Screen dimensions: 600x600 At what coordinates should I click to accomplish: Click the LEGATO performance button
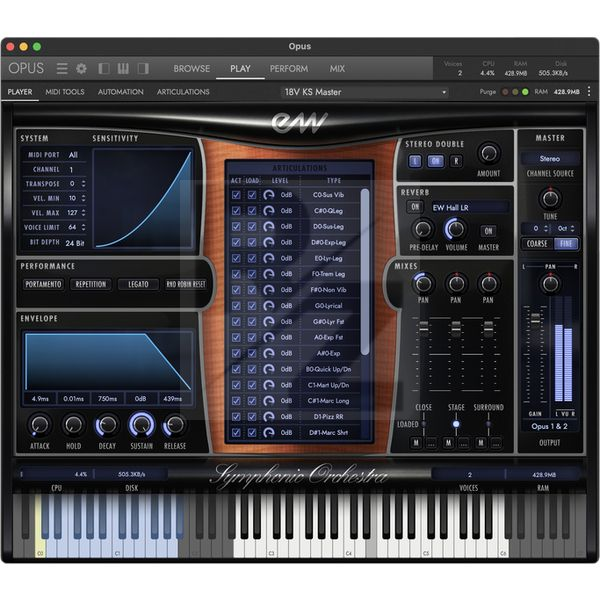(x=138, y=284)
